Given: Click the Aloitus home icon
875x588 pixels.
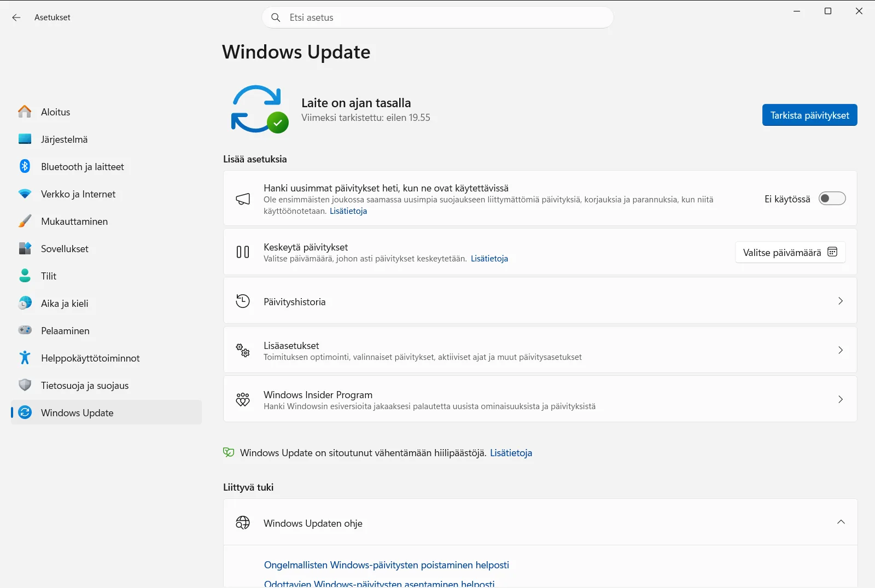Looking at the screenshot, I should click(x=25, y=112).
